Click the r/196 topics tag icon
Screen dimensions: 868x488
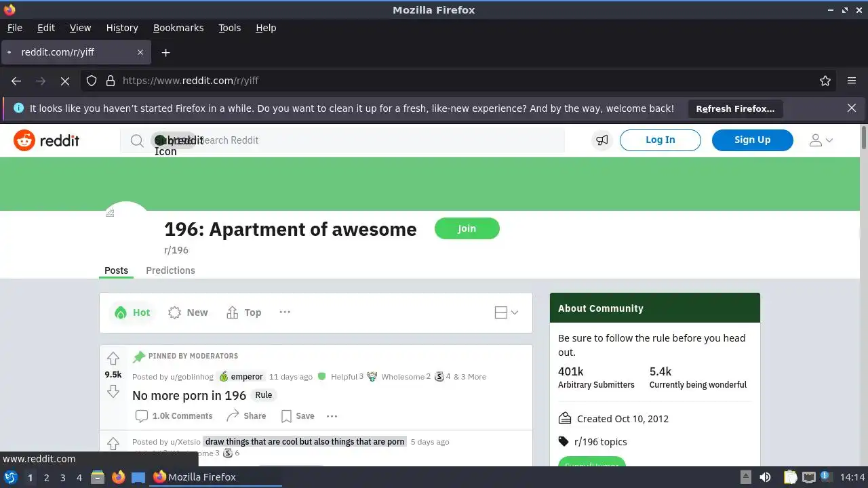(564, 442)
